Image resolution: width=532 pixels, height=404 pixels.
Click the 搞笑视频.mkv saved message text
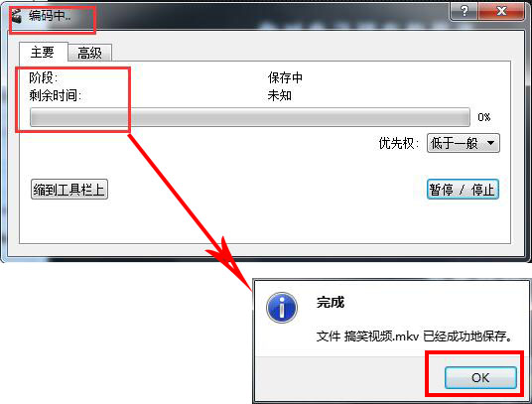[414, 337]
